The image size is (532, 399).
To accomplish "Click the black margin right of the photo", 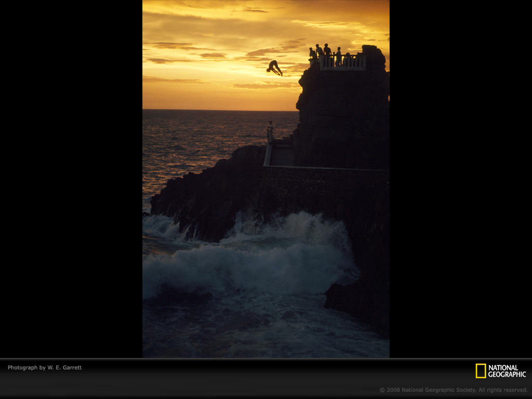I will coord(460,177).
